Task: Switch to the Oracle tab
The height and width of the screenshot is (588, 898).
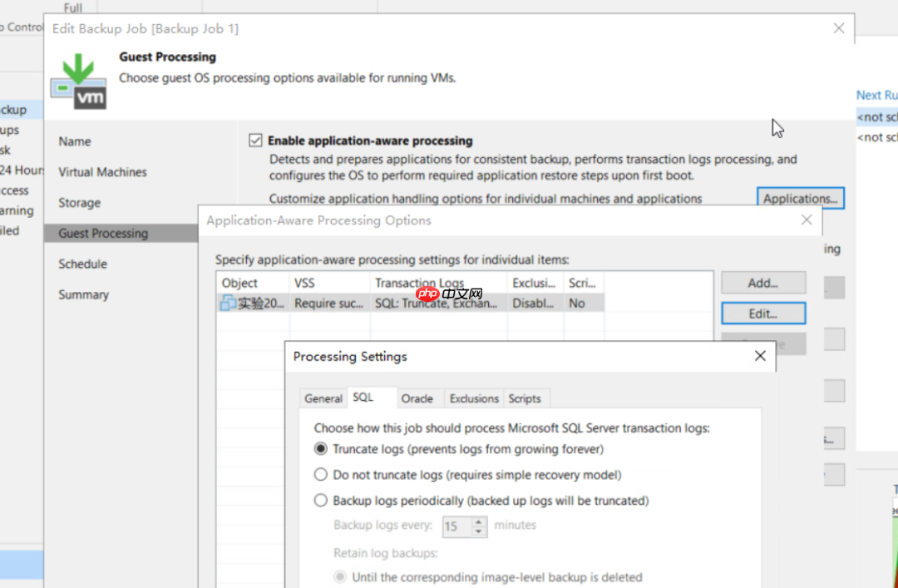Action: pyautogui.click(x=419, y=398)
